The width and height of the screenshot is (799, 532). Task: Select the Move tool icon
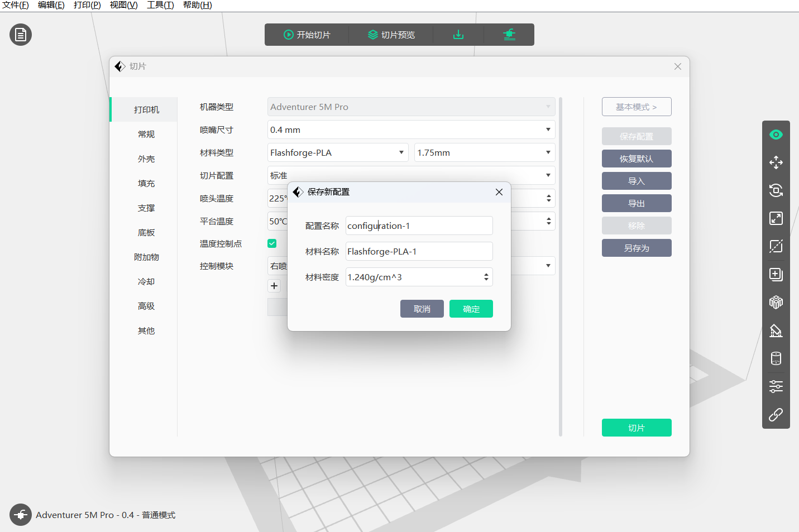776,162
